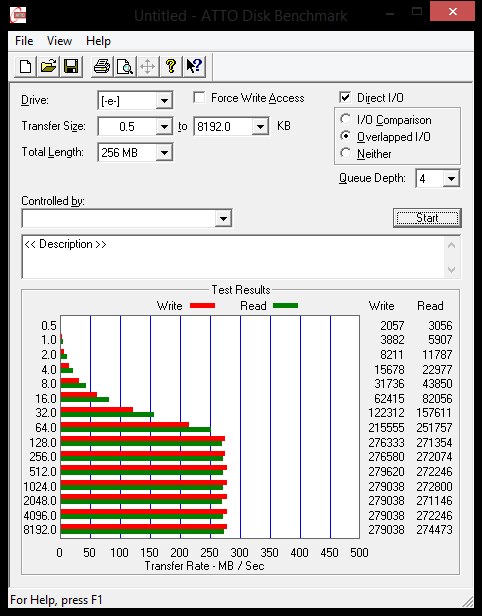Click the Description scrollbar up arrow
This screenshot has width=482, height=616.
451,246
